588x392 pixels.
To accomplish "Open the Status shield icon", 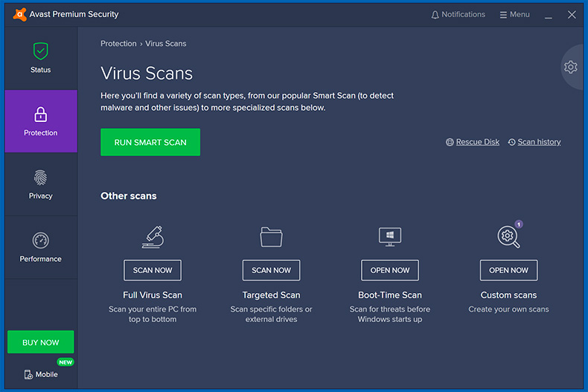I will (x=40, y=51).
